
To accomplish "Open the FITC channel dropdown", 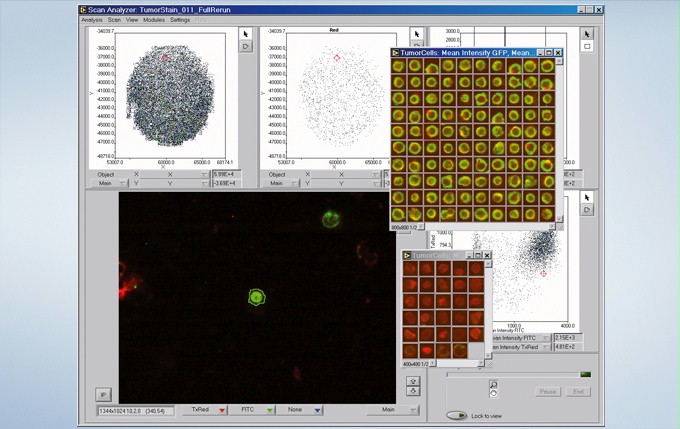I will 252,410.
